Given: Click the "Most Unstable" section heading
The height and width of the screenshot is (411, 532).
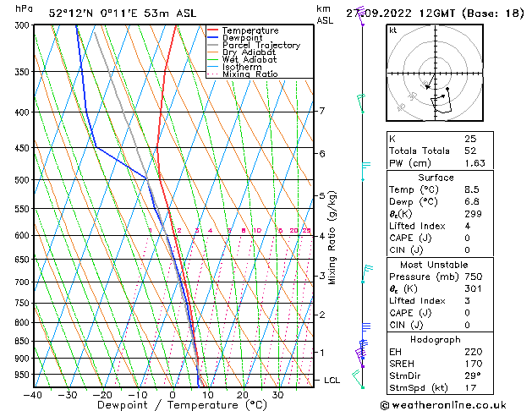Looking at the screenshot, I should click(434, 265).
